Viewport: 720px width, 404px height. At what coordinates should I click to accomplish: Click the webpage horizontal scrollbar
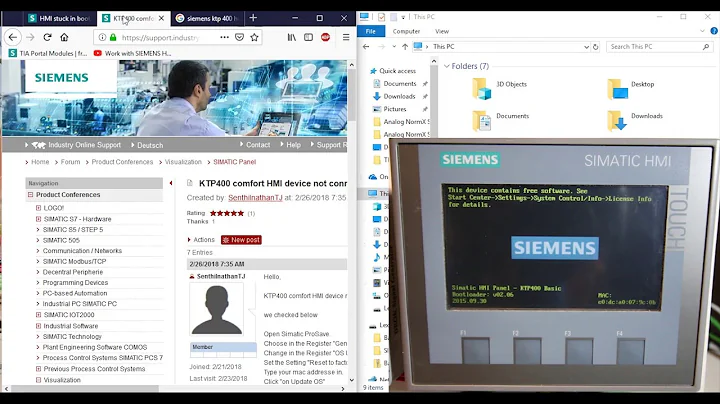85,388
